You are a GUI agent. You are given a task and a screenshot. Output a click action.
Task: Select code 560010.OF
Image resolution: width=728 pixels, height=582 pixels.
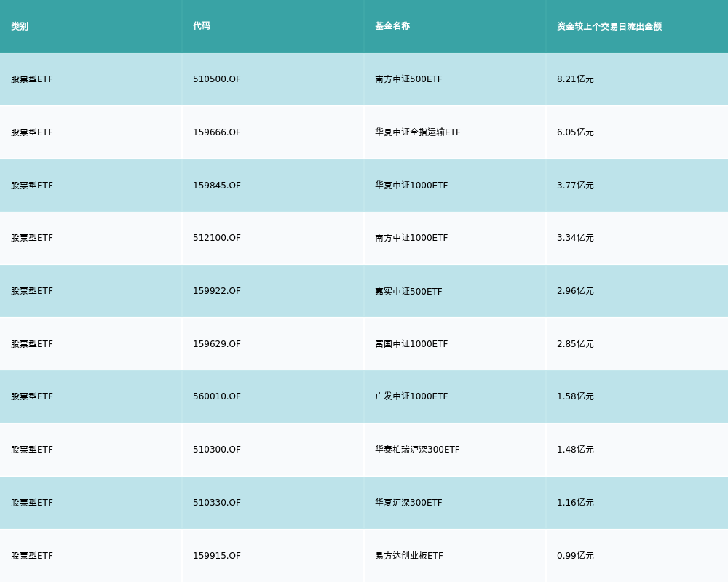click(217, 396)
